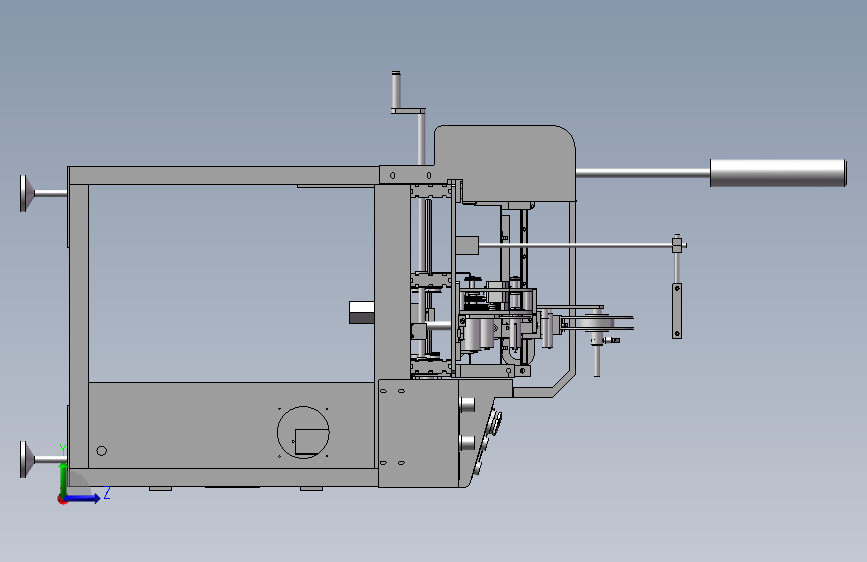This screenshot has height=562, width=867.
Task: Click the belt pulley disc right of mechanism
Action: click(x=596, y=321)
